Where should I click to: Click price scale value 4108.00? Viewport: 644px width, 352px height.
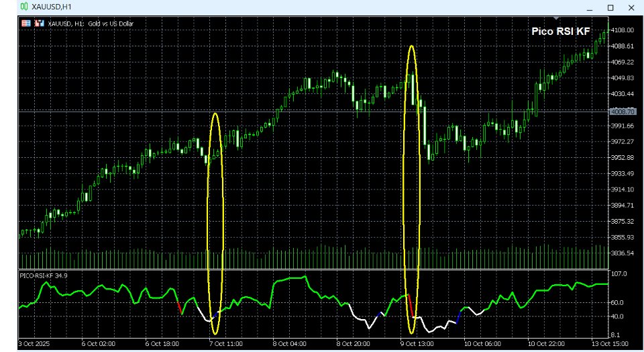point(623,30)
